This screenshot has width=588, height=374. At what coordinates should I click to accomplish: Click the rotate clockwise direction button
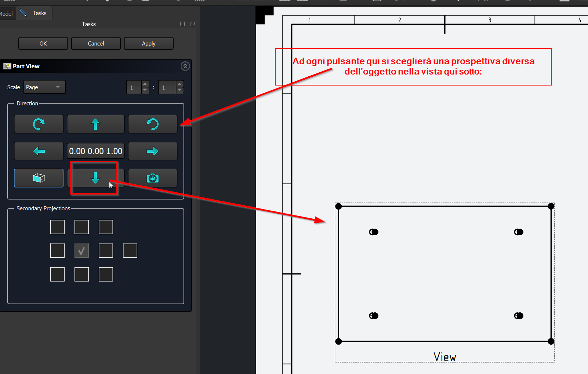(39, 124)
